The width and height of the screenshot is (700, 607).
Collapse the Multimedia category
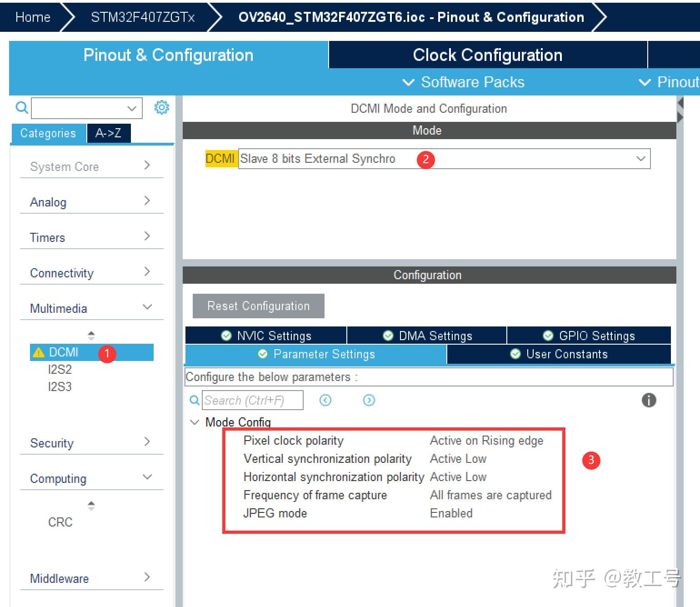point(147,307)
